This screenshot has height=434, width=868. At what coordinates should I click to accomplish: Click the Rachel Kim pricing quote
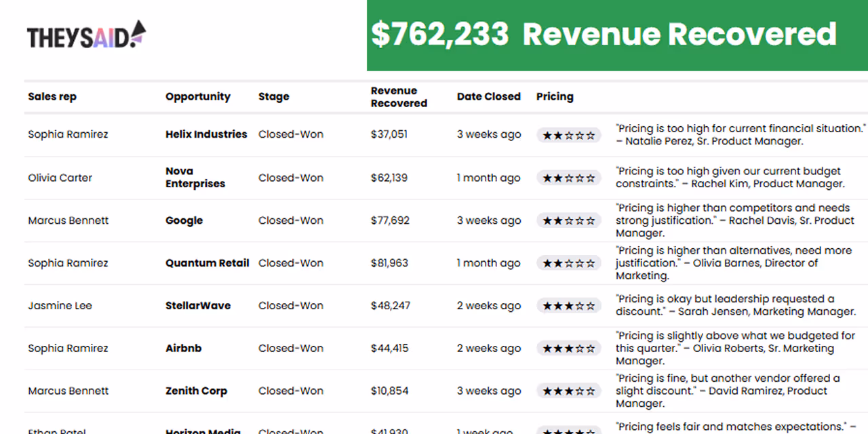[730, 177]
